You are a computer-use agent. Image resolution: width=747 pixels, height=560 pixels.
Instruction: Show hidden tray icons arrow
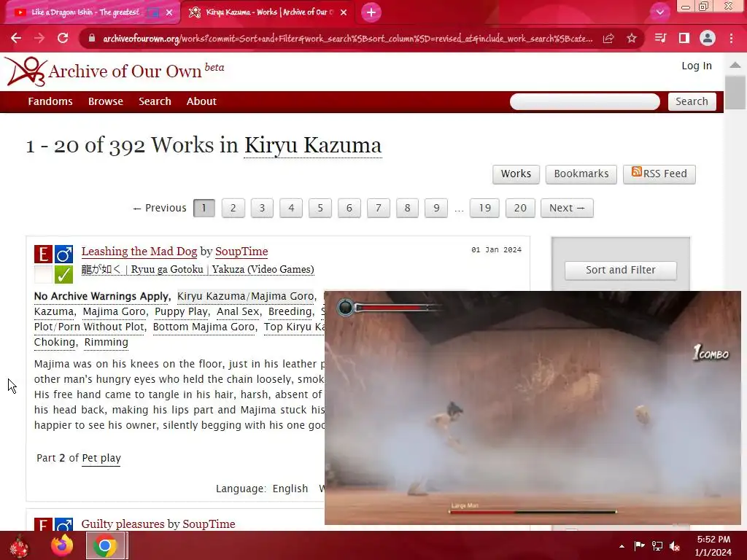click(x=622, y=546)
